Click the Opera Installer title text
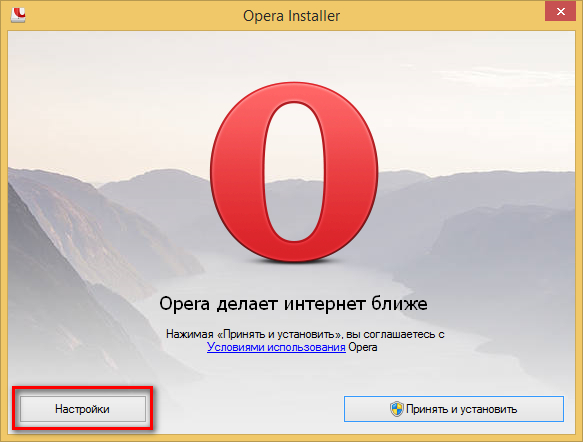583x442 pixels. [x=292, y=16]
